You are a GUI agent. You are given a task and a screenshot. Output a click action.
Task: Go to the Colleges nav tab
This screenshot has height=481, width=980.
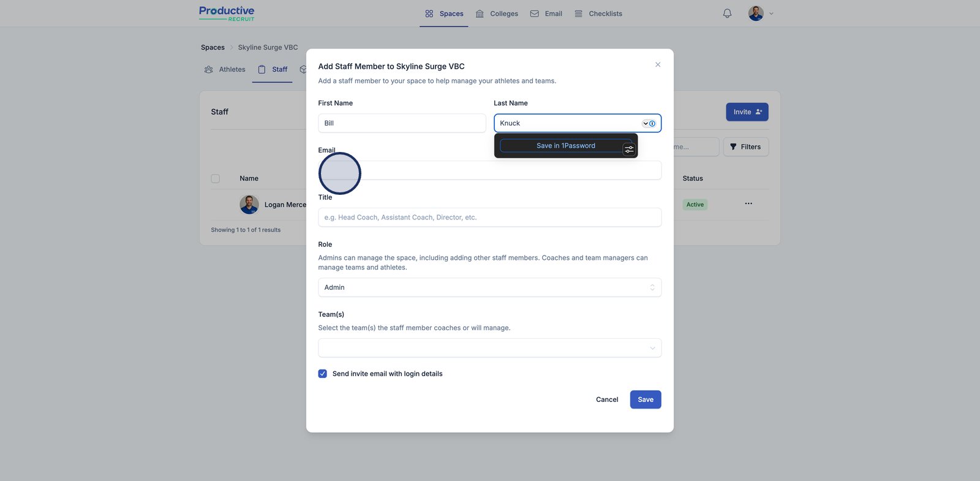[497, 13]
